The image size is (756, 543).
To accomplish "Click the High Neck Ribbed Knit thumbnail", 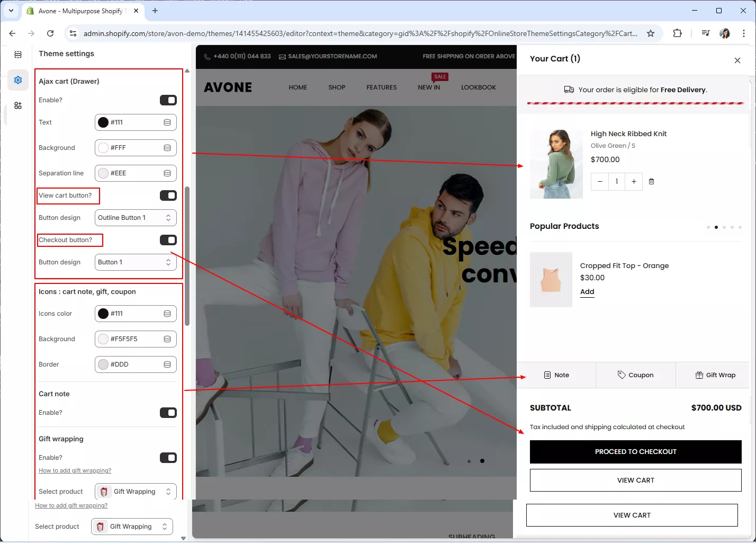I will (556, 164).
